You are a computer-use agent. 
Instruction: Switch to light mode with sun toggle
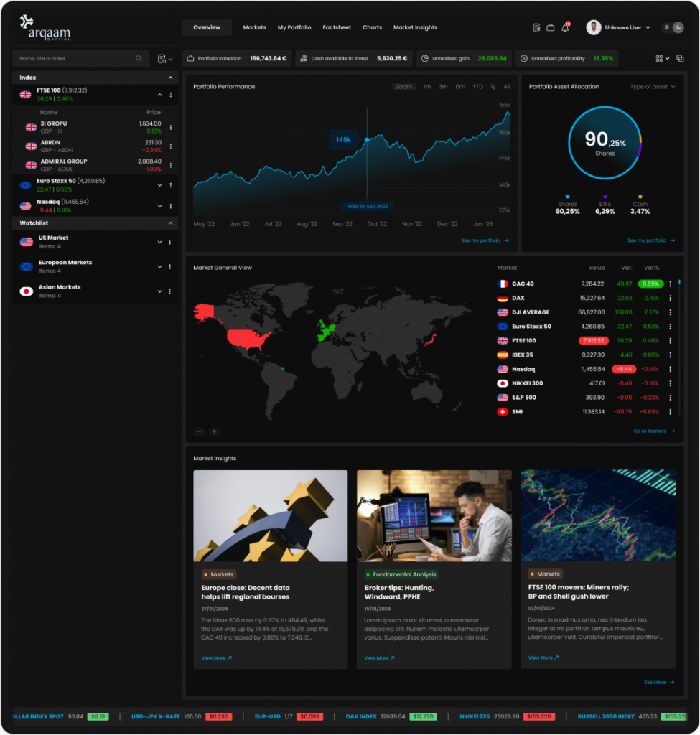pyautogui.click(x=667, y=27)
